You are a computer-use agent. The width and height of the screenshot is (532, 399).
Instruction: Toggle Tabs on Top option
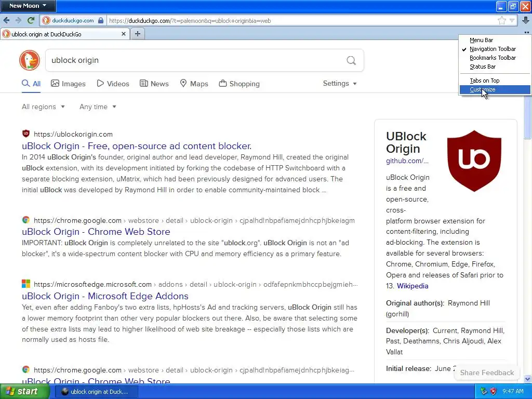click(x=495, y=81)
